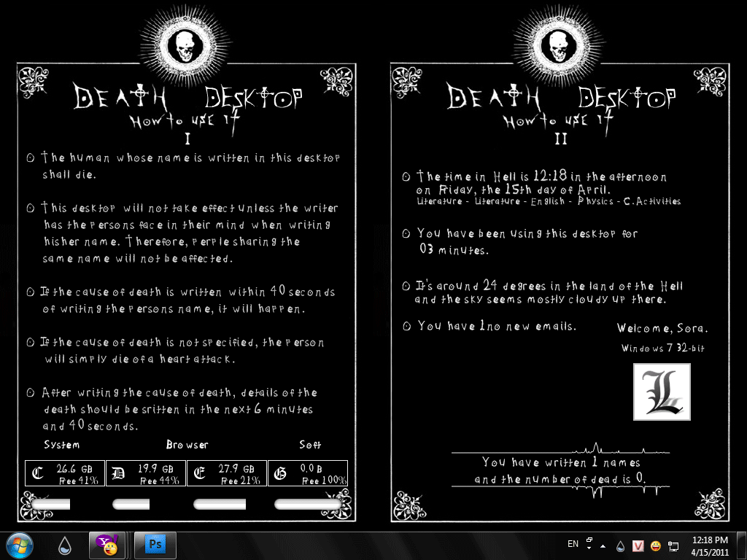
Task: Click the gothic C drive letter icon
Action: click(38, 473)
